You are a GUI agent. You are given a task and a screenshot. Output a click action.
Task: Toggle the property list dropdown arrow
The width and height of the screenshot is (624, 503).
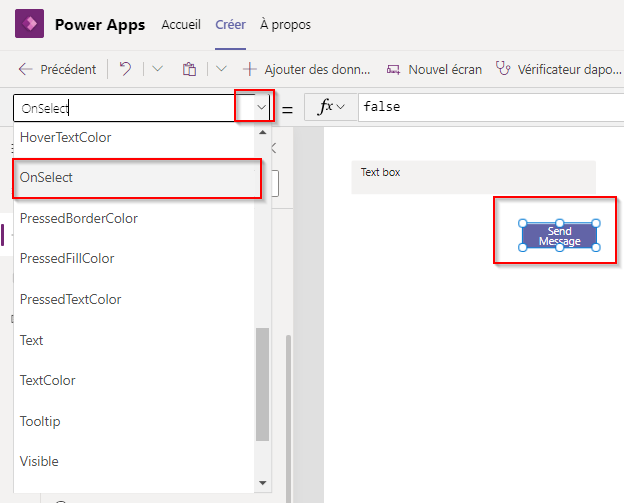tap(261, 107)
